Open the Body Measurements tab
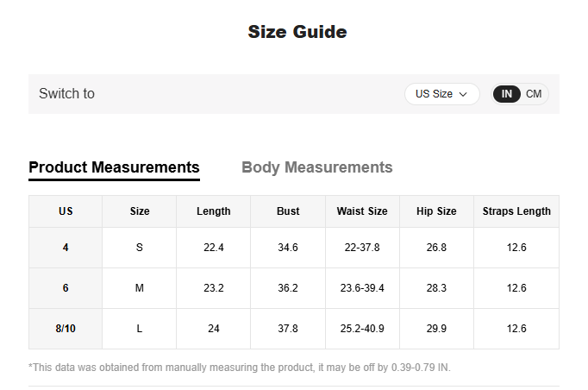 (316, 167)
